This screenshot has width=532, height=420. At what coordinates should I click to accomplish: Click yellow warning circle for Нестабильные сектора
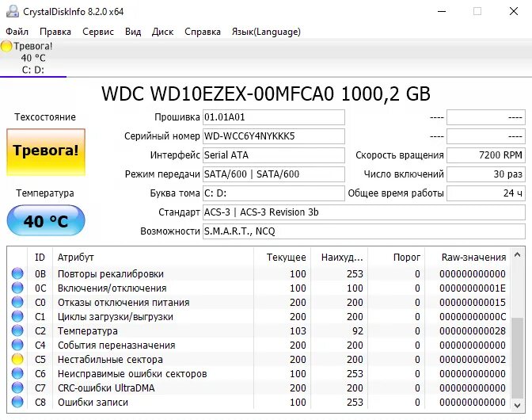(17, 359)
